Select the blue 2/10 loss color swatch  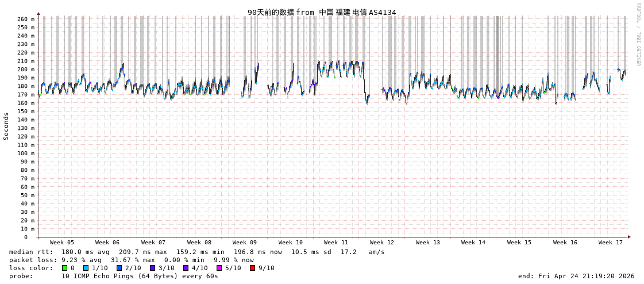pyautogui.click(x=119, y=268)
